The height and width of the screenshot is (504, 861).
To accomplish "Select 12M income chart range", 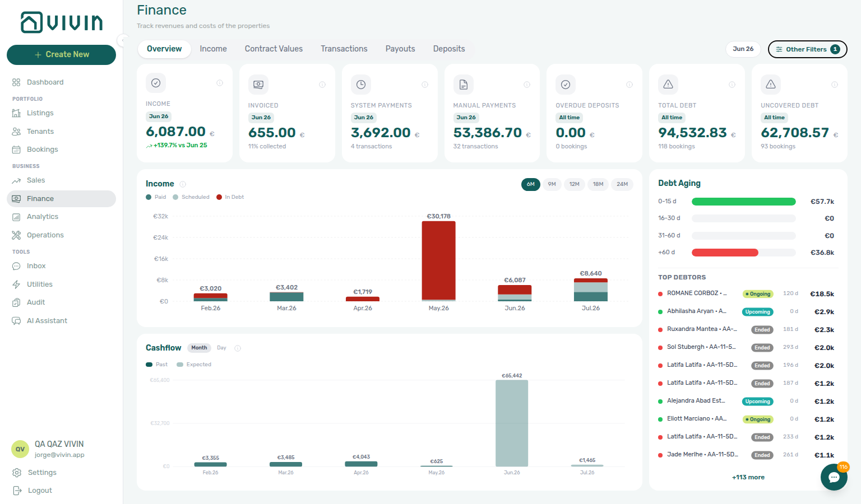I will click(x=575, y=184).
